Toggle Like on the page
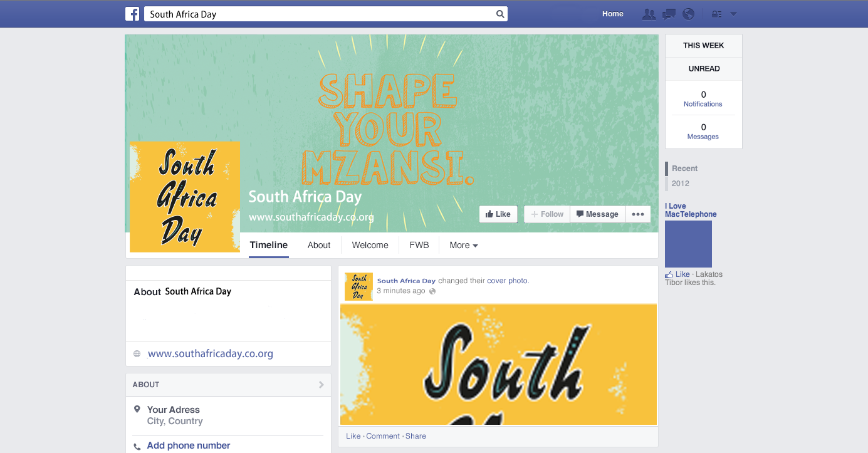The width and height of the screenshot is (868, 453). pos(498,214)
